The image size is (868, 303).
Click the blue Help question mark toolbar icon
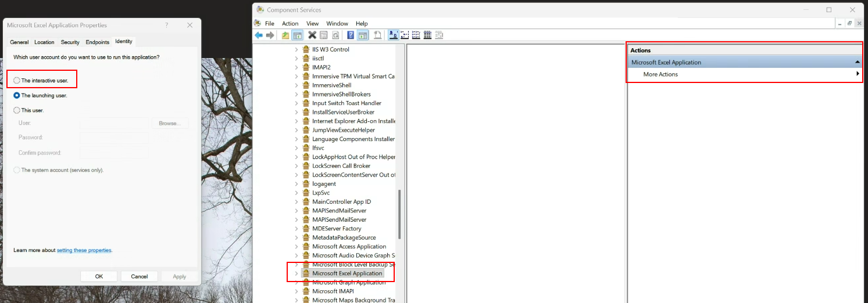(351, 35)
